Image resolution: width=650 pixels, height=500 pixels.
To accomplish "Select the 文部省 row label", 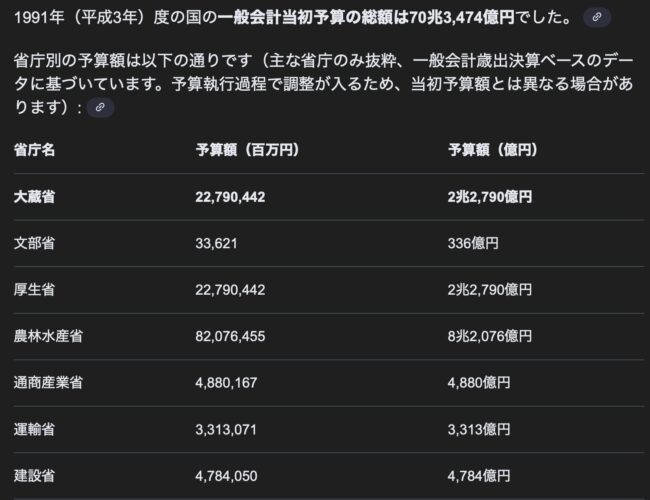I will coord(35,243).
